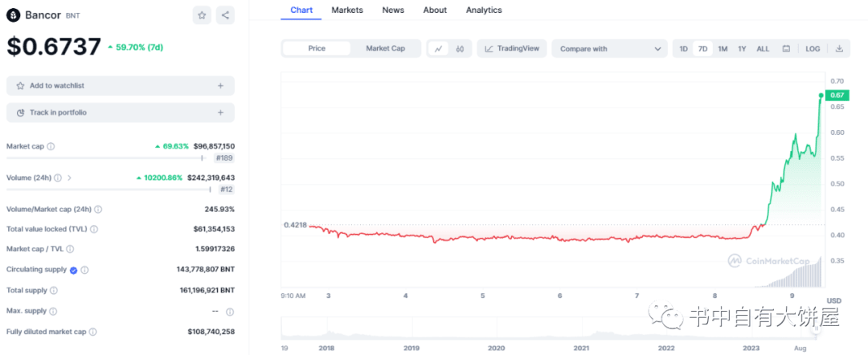
Task: Click the TradingView button
Action: pyautogui.click(x=512, y=48)
